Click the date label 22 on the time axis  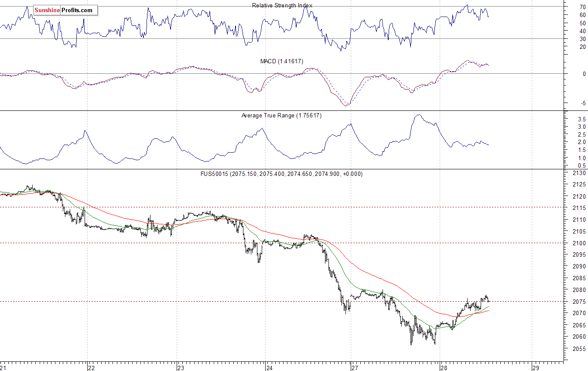tap(91, 368)
